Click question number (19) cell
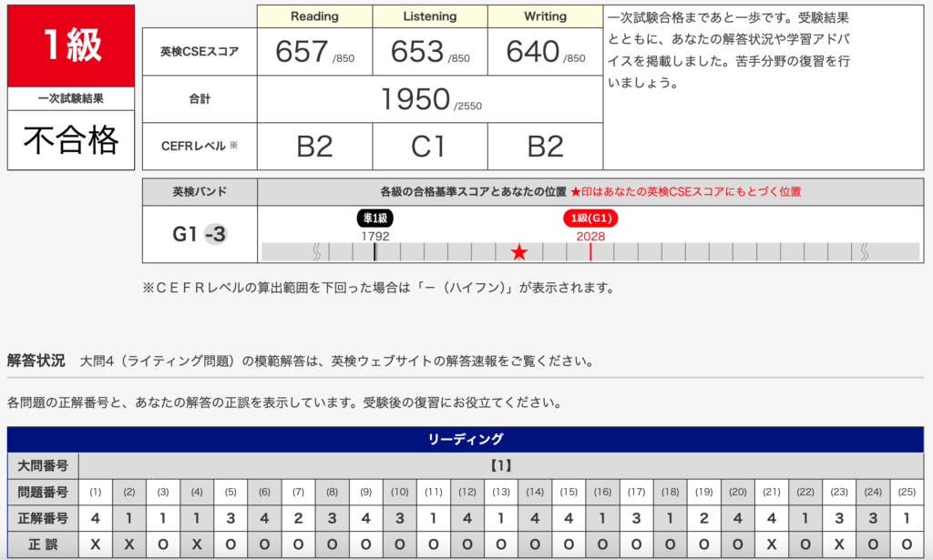Viewport: 933px width, 560px height. [704, 493]
